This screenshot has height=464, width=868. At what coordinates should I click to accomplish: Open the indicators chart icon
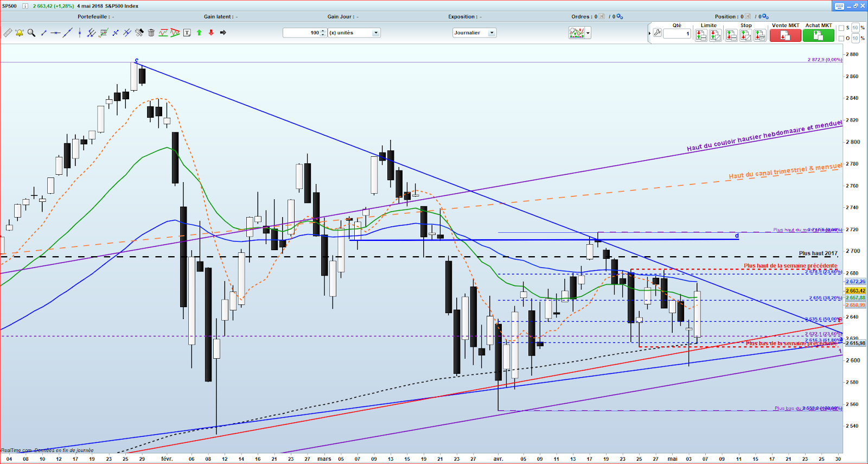577,33
